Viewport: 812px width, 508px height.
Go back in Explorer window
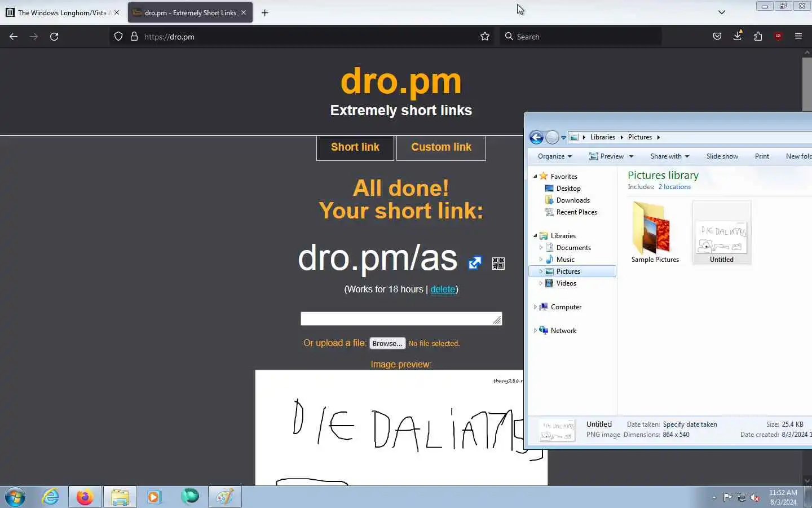click(x=536, y=137)
